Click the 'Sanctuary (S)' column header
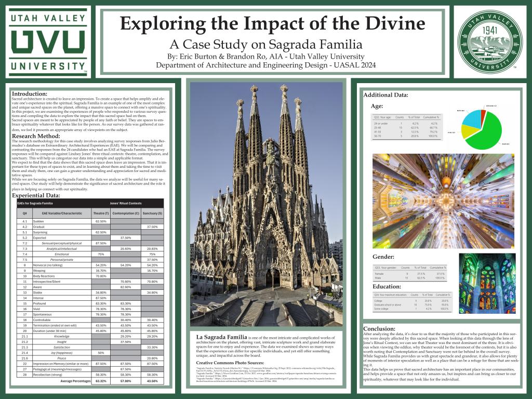The image size is (532, 399). pyautogui.click(x=152, y=213)
